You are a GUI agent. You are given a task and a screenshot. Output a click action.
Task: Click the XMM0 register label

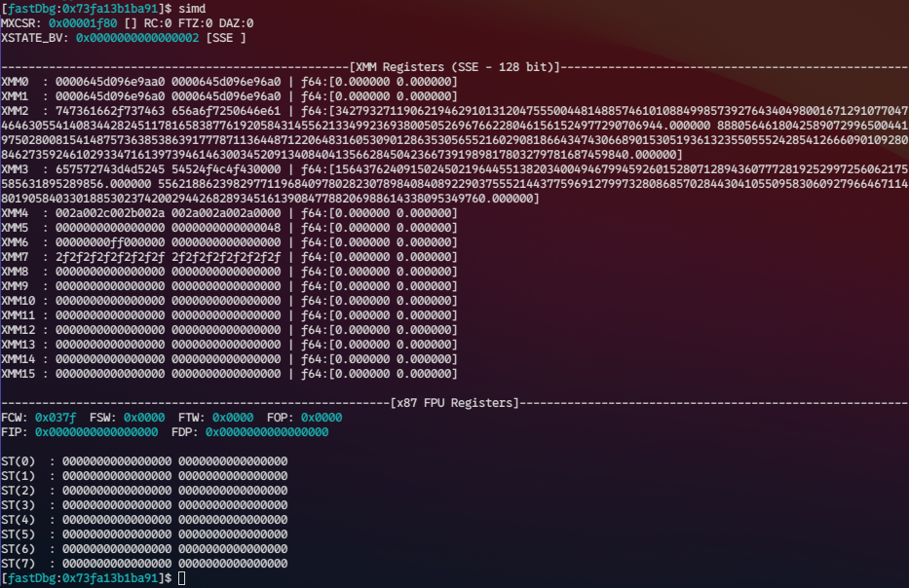click(15, 82)
